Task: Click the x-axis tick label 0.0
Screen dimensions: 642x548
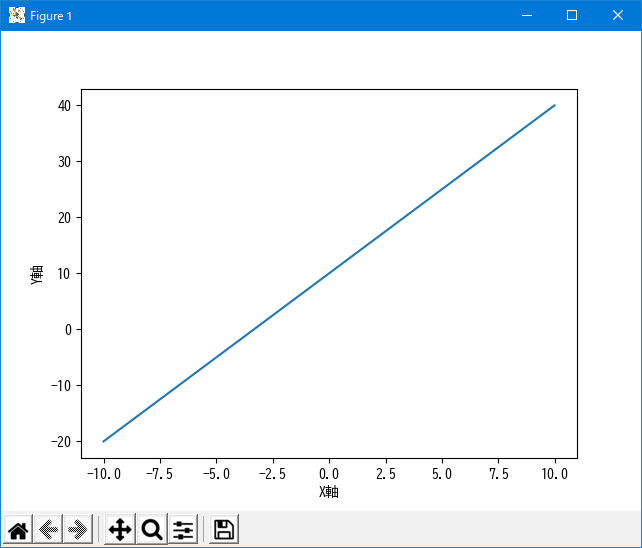Action: pos(329,474)
